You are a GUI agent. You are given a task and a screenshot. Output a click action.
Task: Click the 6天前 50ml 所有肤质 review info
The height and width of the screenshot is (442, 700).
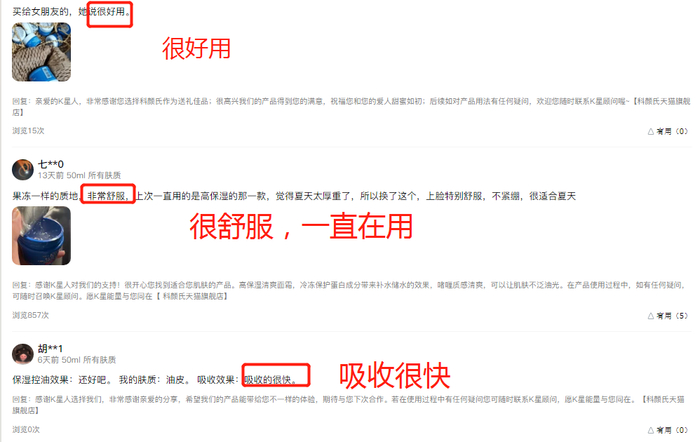[x=77, y=359]
